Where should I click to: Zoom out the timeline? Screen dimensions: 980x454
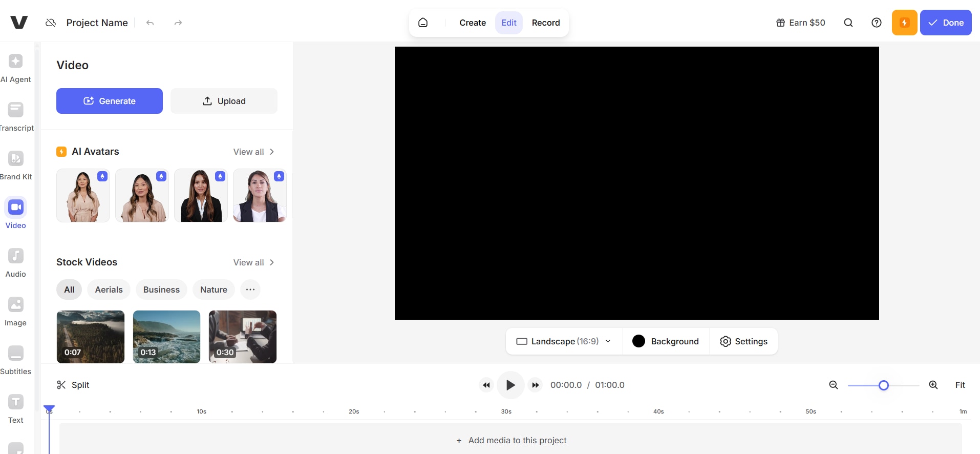[x=834, y=385]
